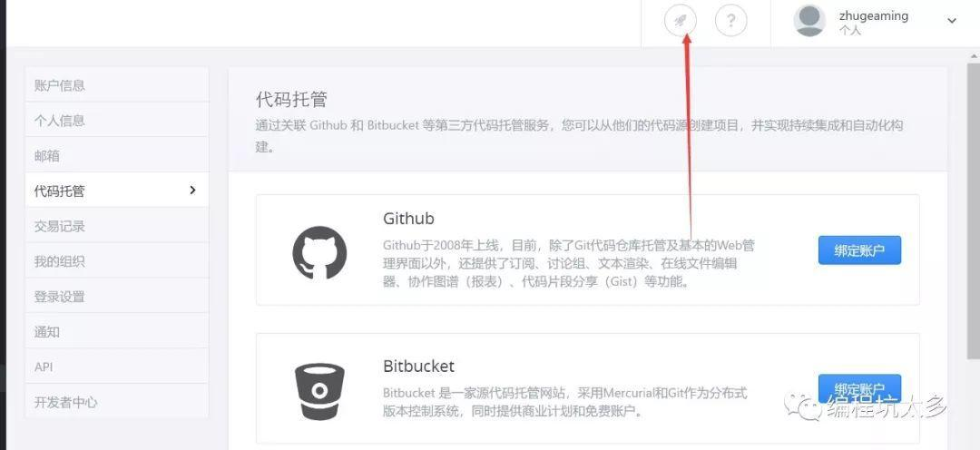Open 个人信息 in the sidebar
The width and height of the screenshot is (980, 450).
[x=117, y=120]
